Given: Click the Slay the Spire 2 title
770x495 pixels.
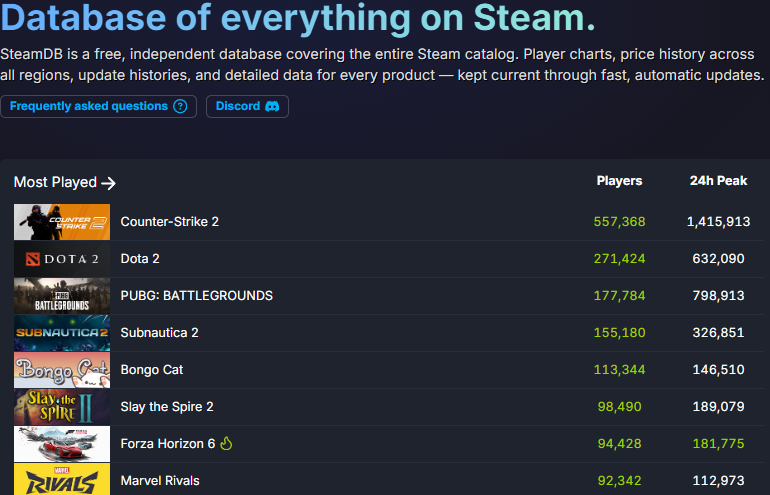Looking at the screenshot, I should [167, 407].
